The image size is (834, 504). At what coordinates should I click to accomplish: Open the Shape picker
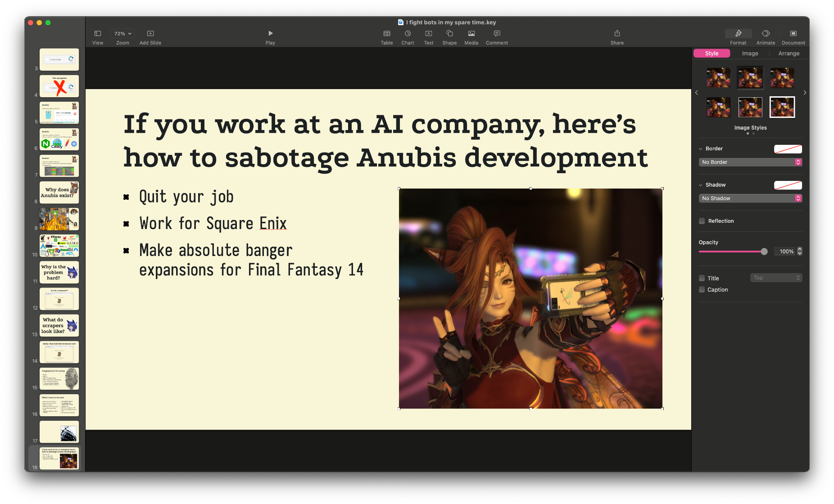coord(449,34)
